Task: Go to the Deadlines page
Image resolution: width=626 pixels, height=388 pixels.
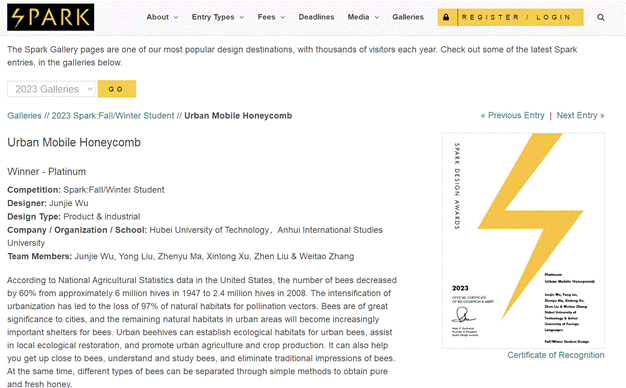Action: click(316, 17)
